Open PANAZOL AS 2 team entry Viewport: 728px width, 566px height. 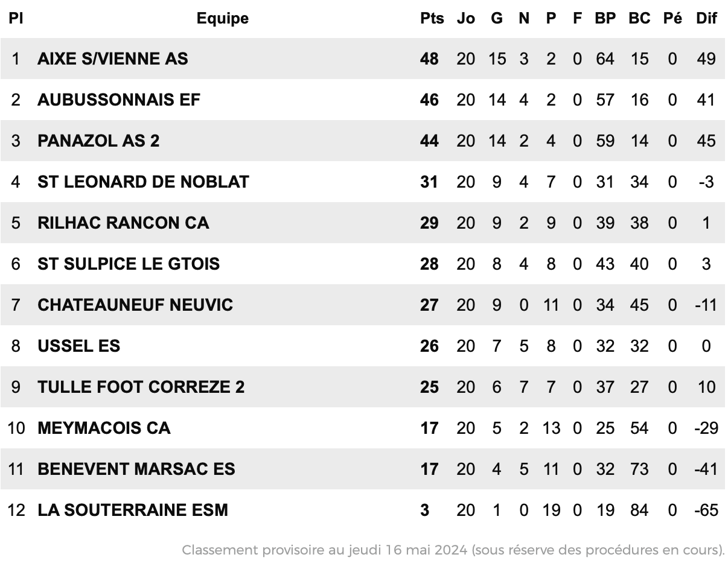tap(98, 141)
